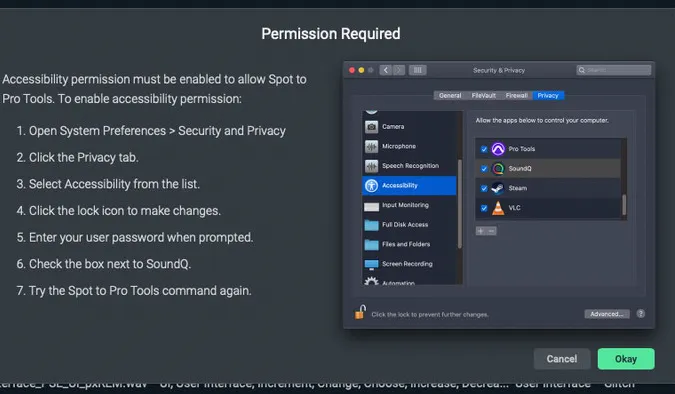Click the "Security & Privacy" window title
The image size is (675, 394).
click(499, 70)
